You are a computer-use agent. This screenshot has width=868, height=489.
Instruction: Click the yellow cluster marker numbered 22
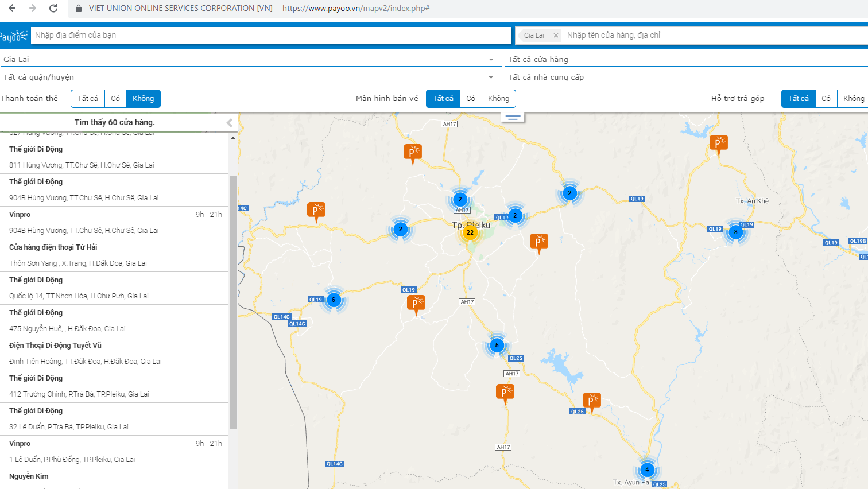pyautogui.click(x=470, y=232)
